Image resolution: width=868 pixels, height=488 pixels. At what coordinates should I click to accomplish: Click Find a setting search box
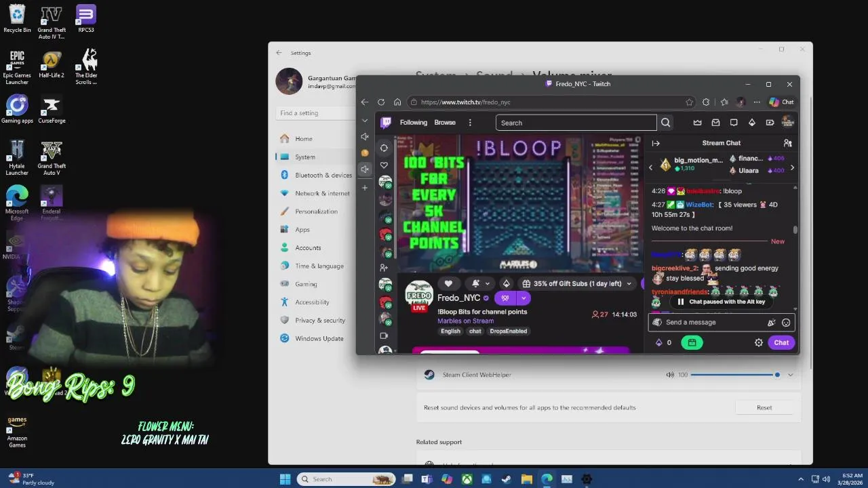click(x=315, y=113)
